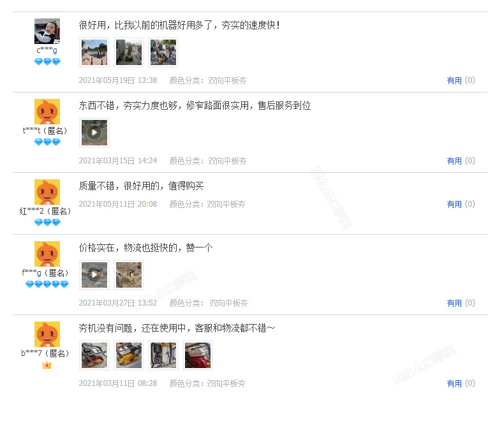Viewport: 504px width, 421px height.
Task: Open first photo in c***g's review
Action: [94, 52]
